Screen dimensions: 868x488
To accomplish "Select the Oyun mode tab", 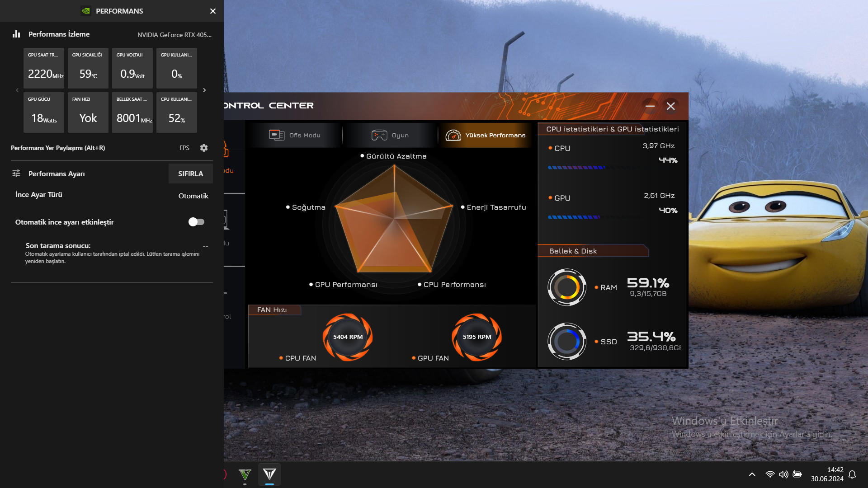I will point(390,135).
